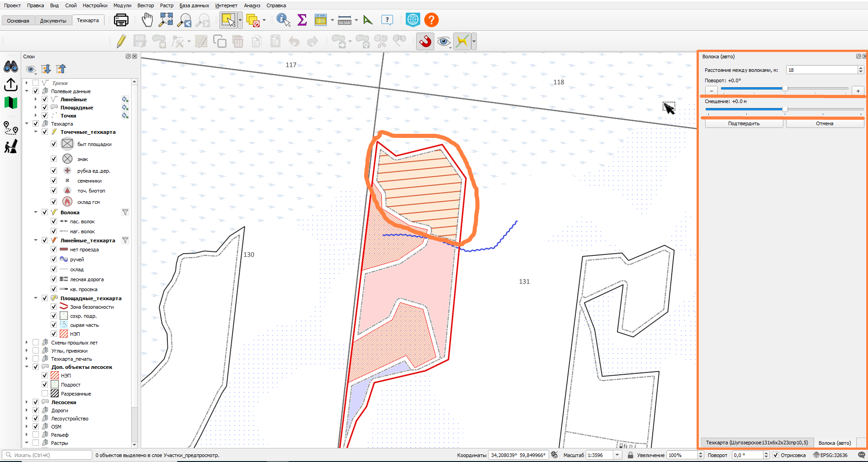Click the Отмена button
The image size is (868, 462).
coord(825,123)
